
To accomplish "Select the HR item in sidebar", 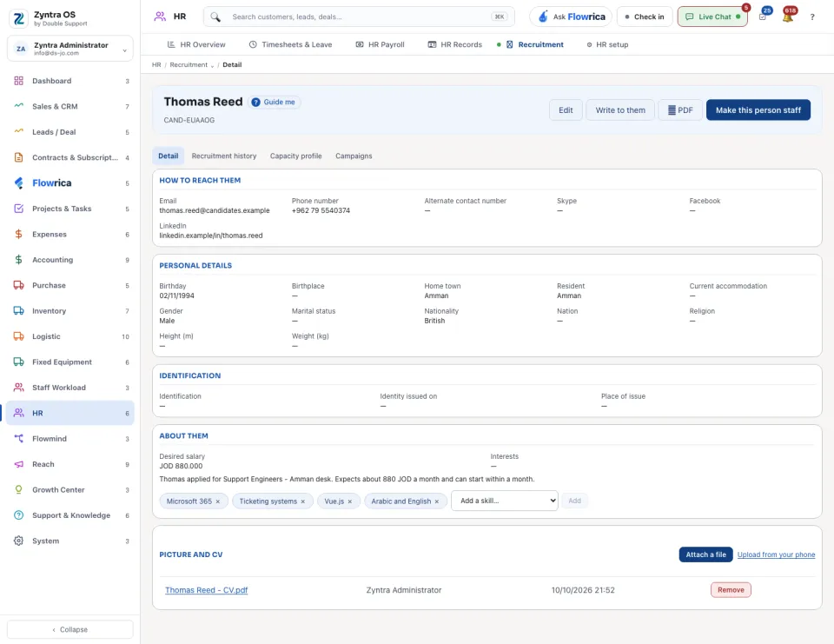I will click(70, 413).
